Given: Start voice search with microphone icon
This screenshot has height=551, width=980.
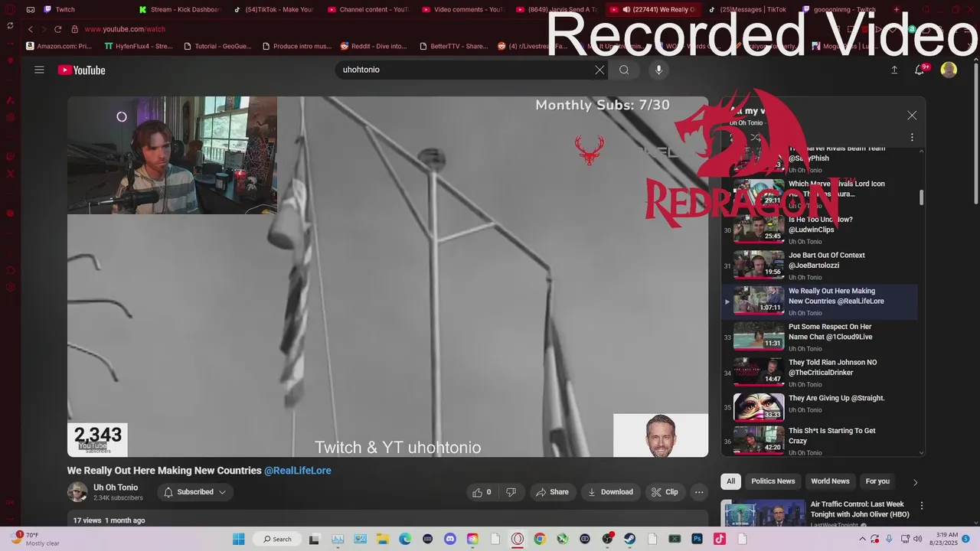Looking at the screenshot, I should (x=658, y=70).
